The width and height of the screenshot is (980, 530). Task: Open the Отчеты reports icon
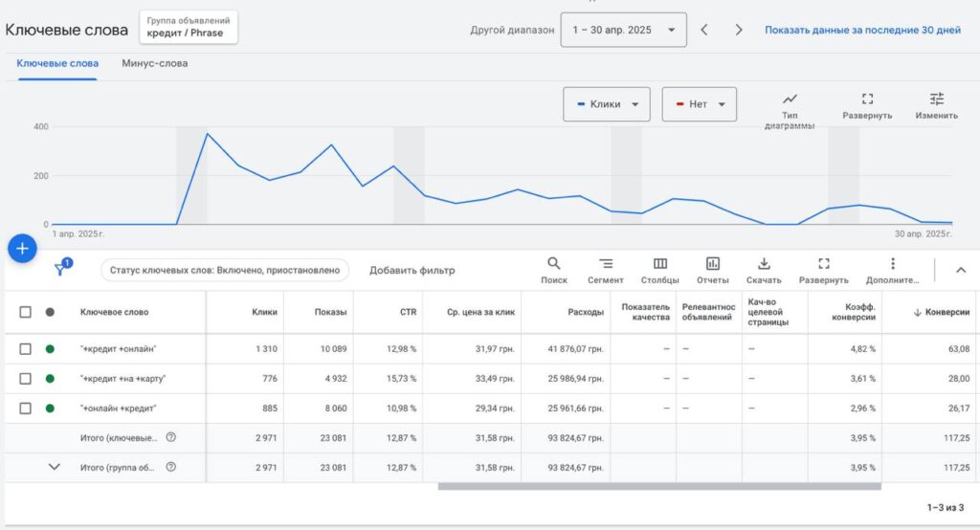(x=713, y=264)
